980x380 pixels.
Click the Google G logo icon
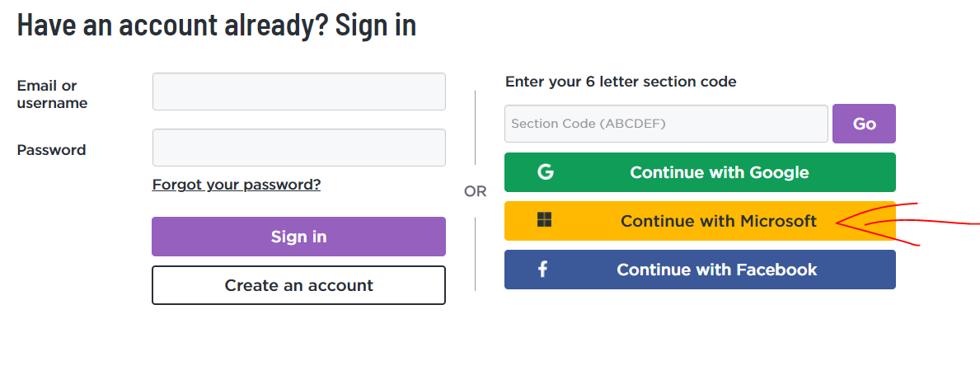[x=546, y=172]
